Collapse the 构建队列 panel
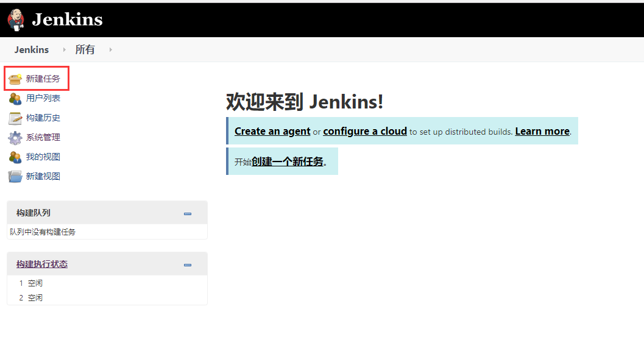644x348 pixels. 188,214
